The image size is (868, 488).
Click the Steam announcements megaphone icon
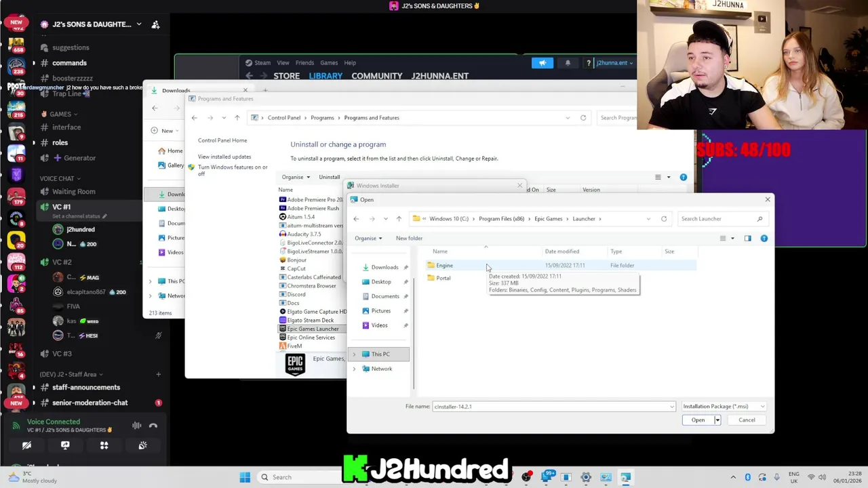click(542, 63)
